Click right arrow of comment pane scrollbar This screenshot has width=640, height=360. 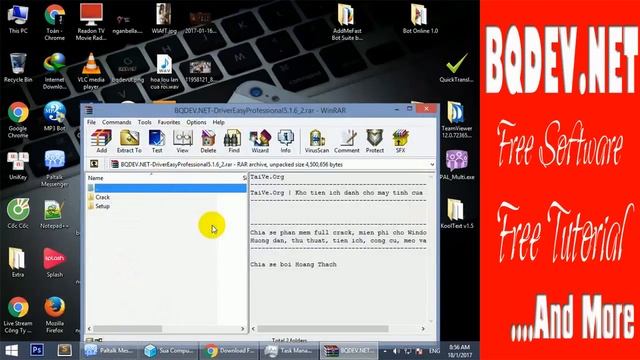[423, 329]
